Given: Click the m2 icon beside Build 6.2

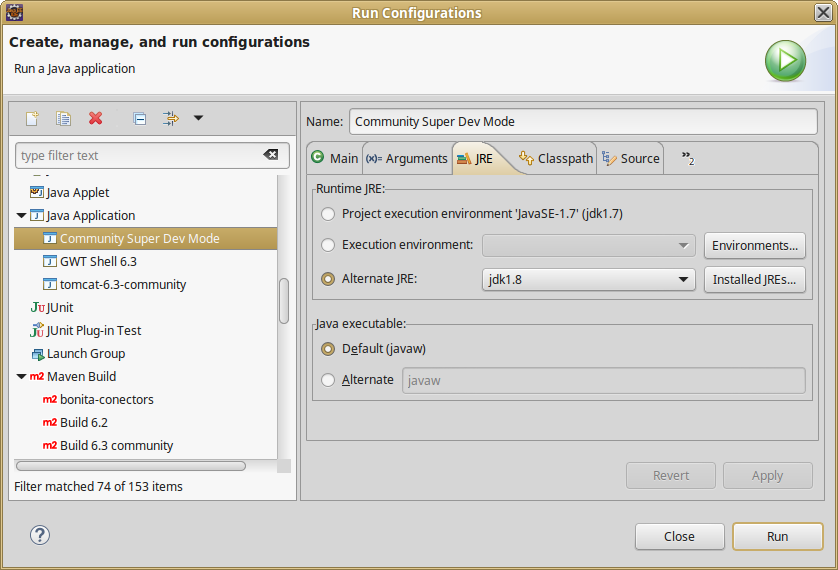Looking at the screenshot, I should (50, 423).
